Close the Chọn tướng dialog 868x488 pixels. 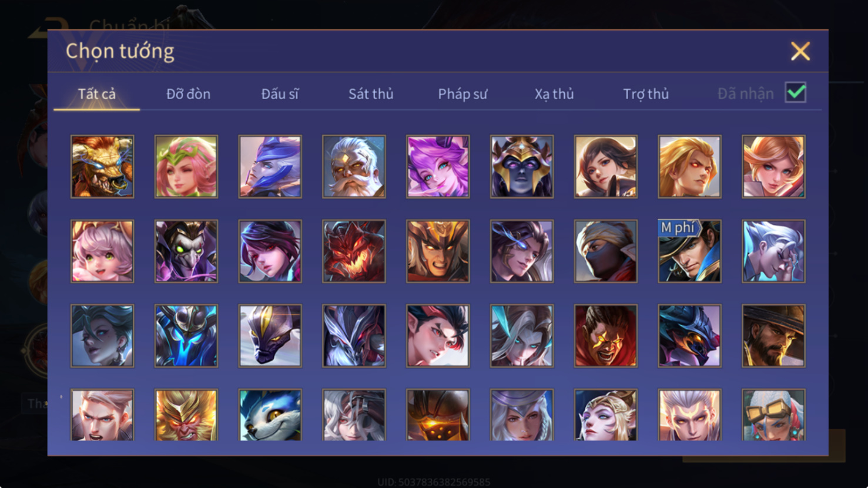point(800,51)
